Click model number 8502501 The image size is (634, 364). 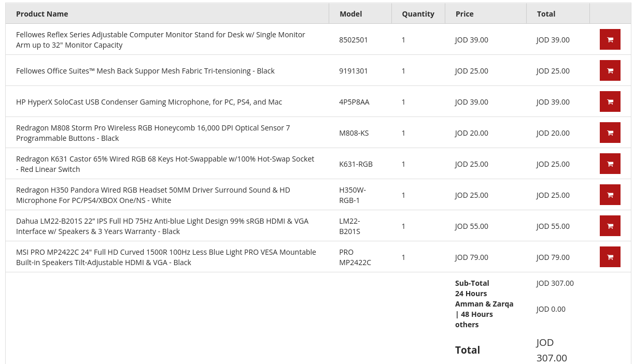[x=354, y=40]
